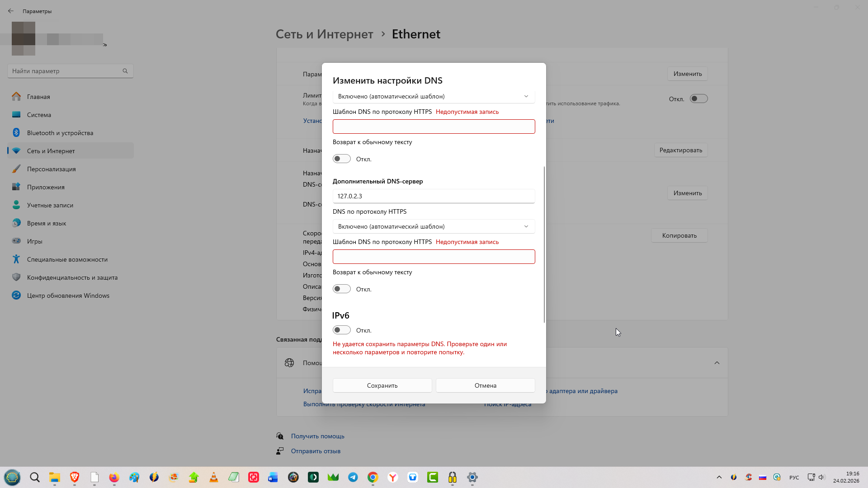Click the back arrow in Settings
This screenshot has width=868, height=488.
coord(11,11)
